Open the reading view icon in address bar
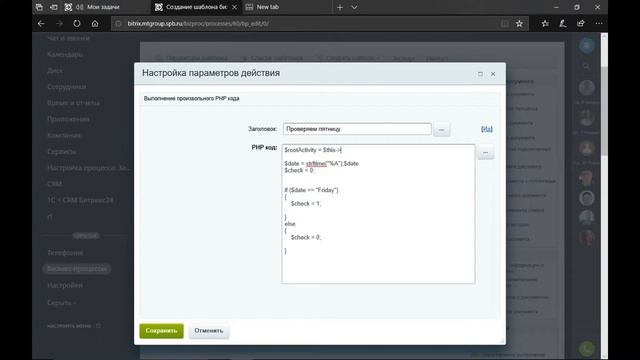640x360 pixels. (504, 24)
